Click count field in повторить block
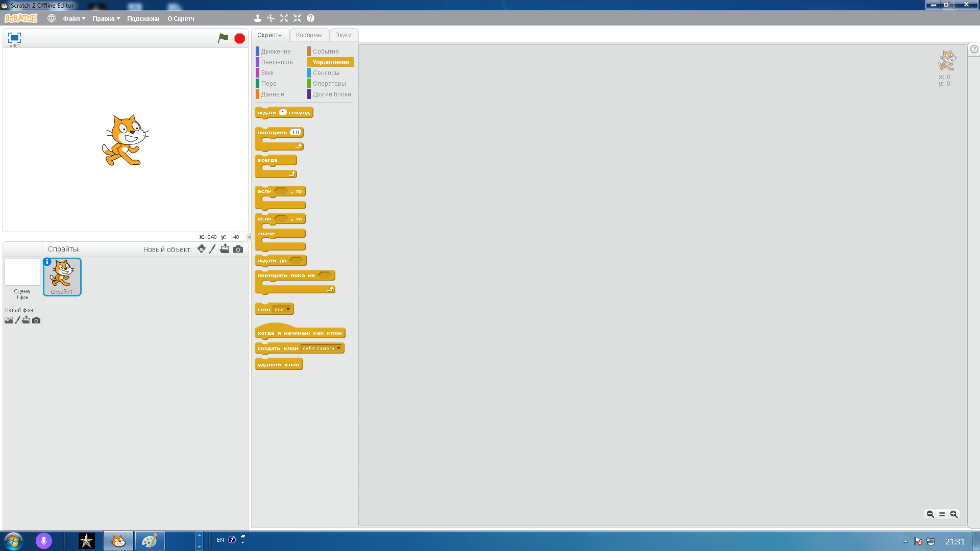The height and width of the screenshot is (551, 980). point(296,132)
